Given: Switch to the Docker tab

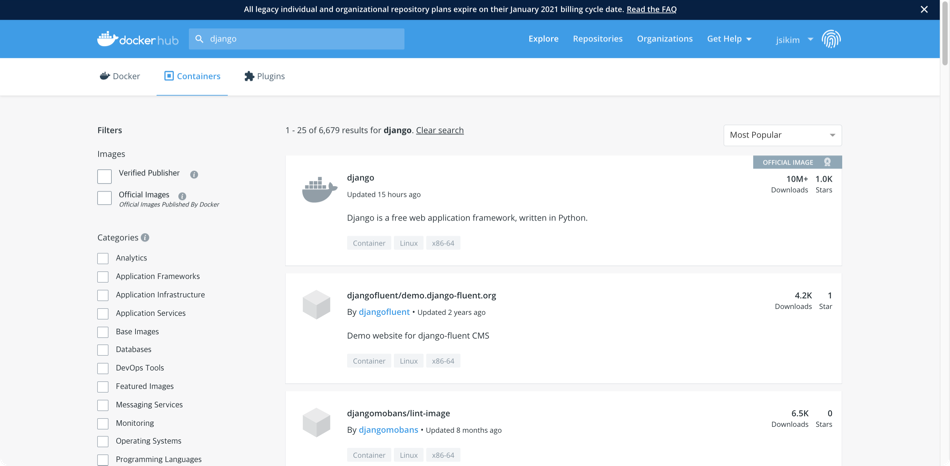Looking at the screenshot, I should click(120, 76).
